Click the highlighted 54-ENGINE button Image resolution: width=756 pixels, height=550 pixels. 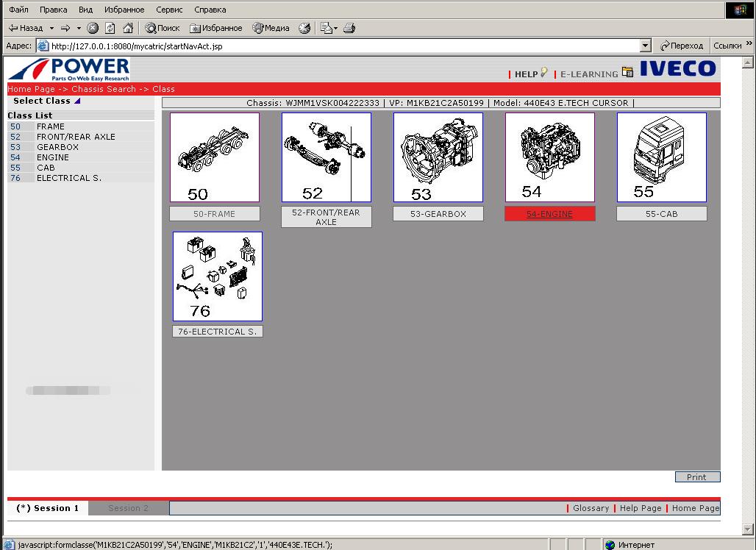click(550, 213)
